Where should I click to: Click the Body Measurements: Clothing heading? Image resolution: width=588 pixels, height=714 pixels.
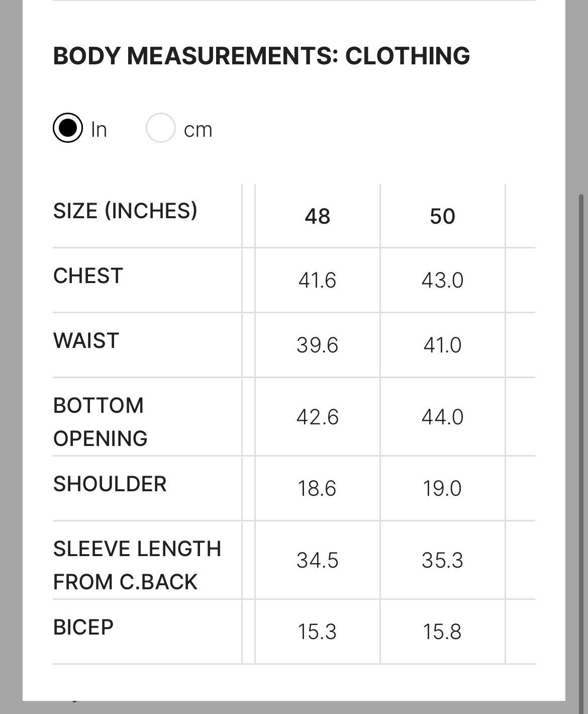(261, 56)
